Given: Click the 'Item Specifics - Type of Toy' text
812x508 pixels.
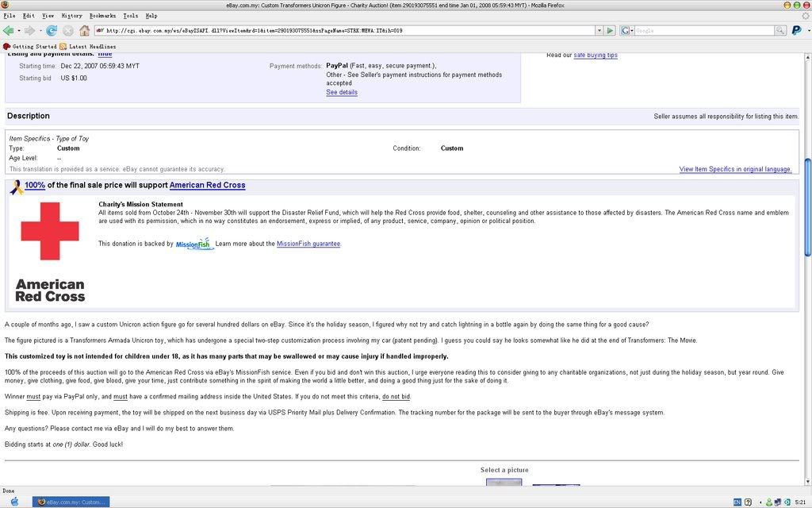Looking at the screenshot, I should point(48,139).
